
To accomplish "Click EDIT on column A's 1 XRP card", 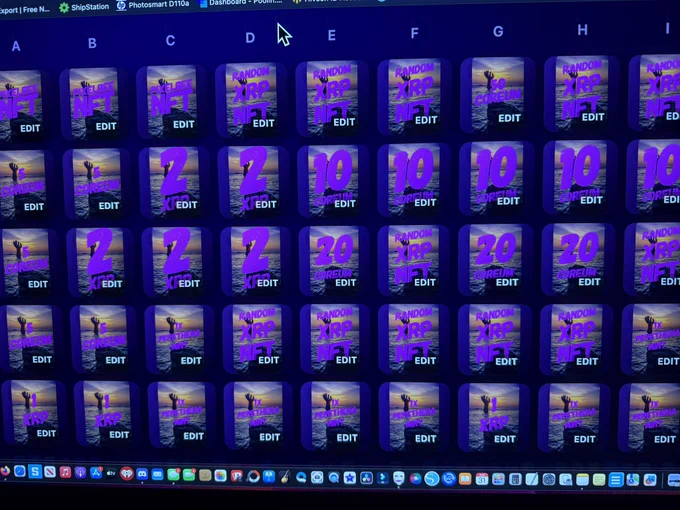I will 46,433.
